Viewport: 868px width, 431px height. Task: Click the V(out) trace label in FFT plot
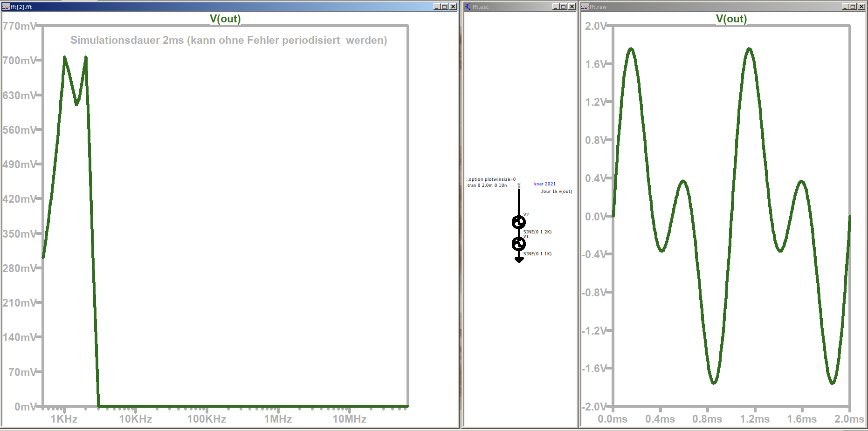(x=225, y=19)
